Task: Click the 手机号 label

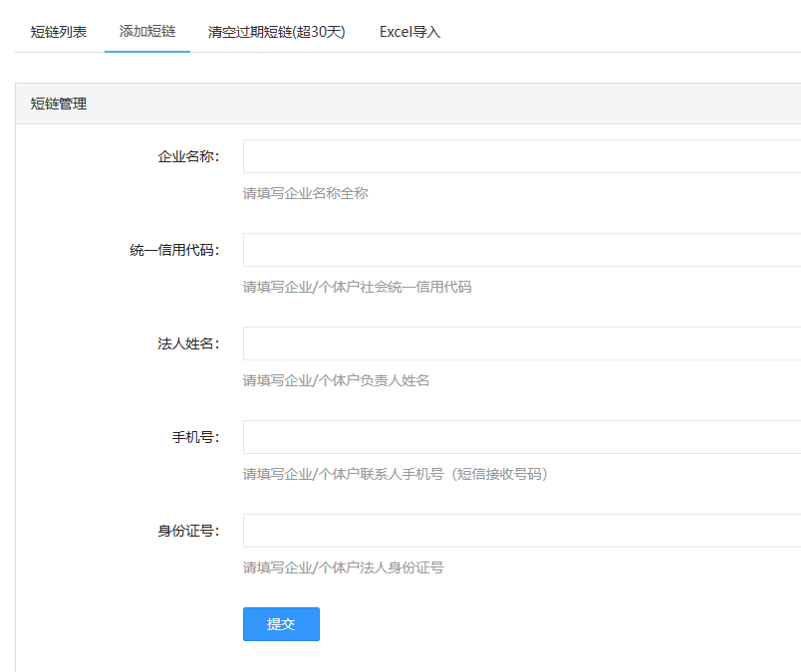Action: tap(195, 437)
